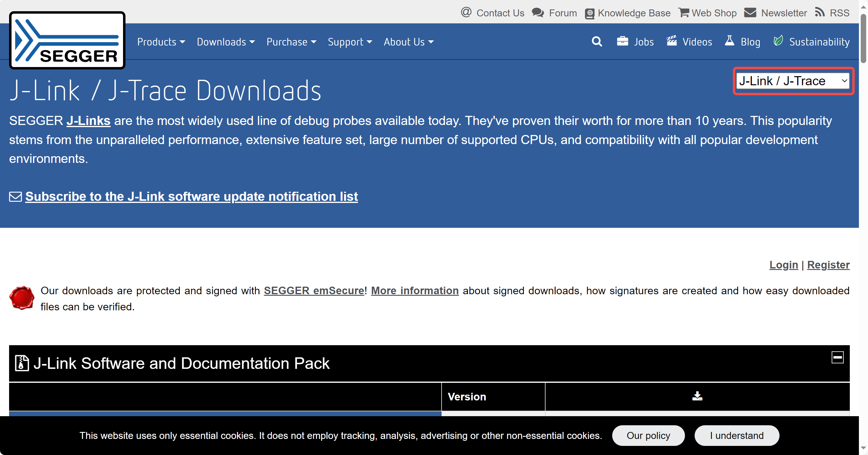Click the envelope icon beside Subscribe link

tap(15, 197)
